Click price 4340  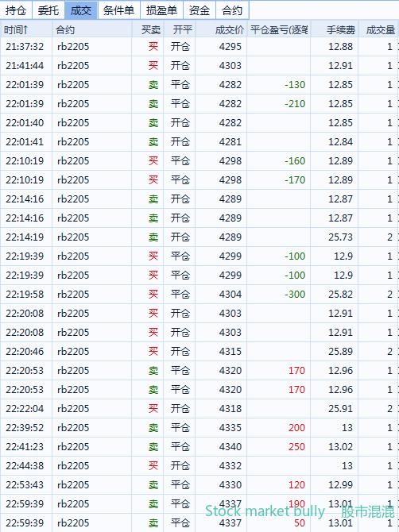230,446
